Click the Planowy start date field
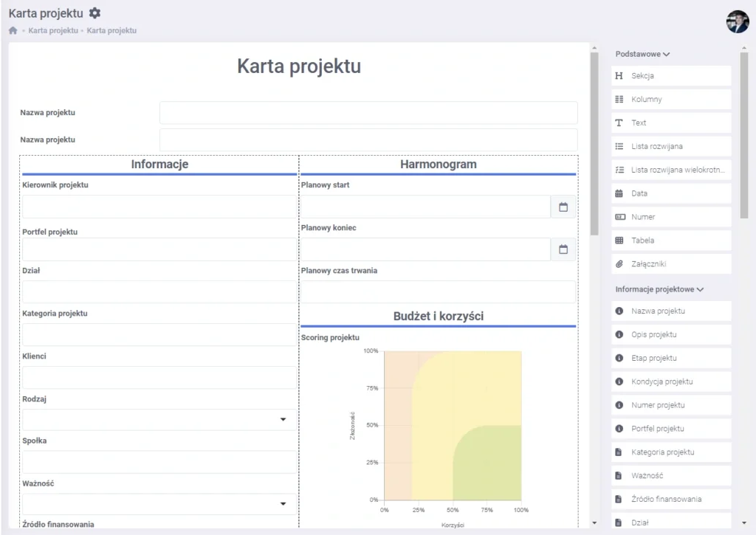The image size is (756, 535). pyautogui.click(x=426, y=207)
